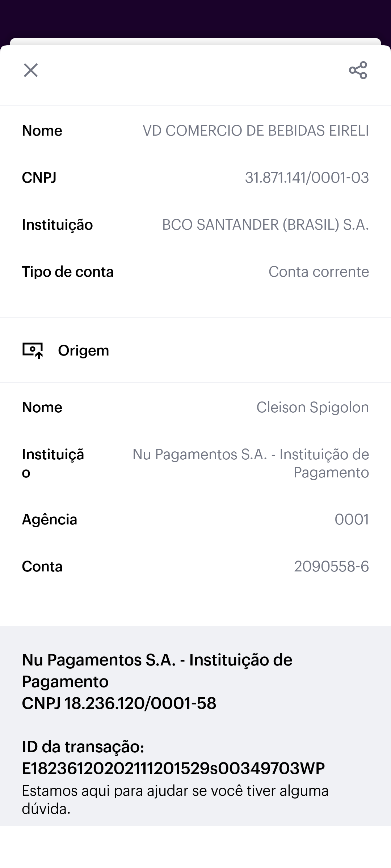Tap origin institution Nu Pagamentos S.A. value
The image size is (391, 868).
click(251, 463)
